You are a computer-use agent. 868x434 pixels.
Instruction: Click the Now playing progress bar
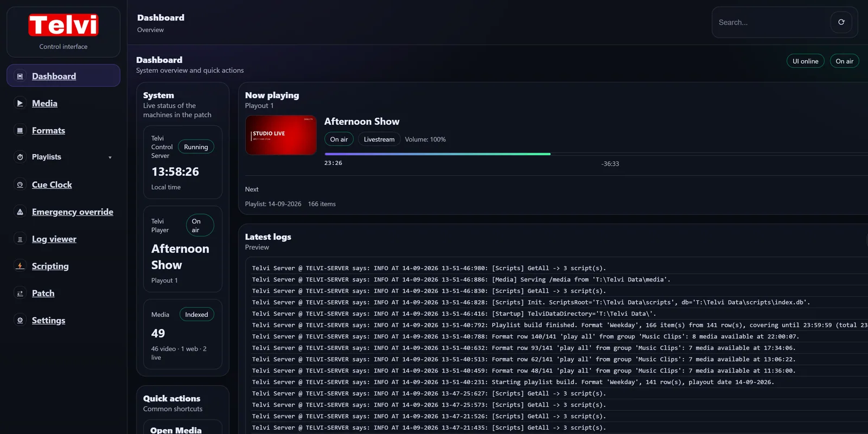click(x=595, y=154)
